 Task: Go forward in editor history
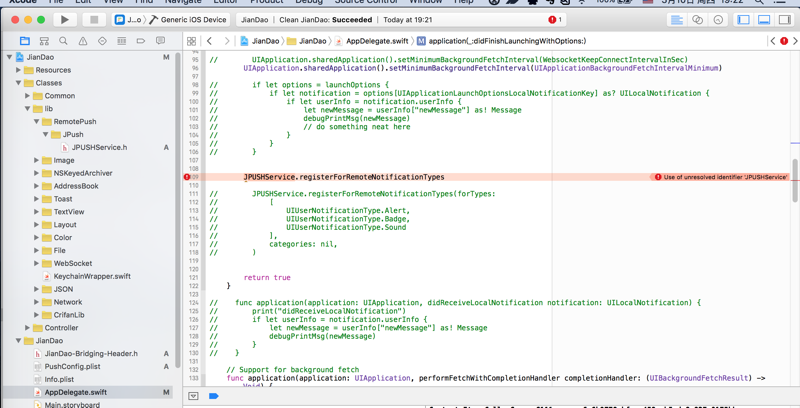227,41
